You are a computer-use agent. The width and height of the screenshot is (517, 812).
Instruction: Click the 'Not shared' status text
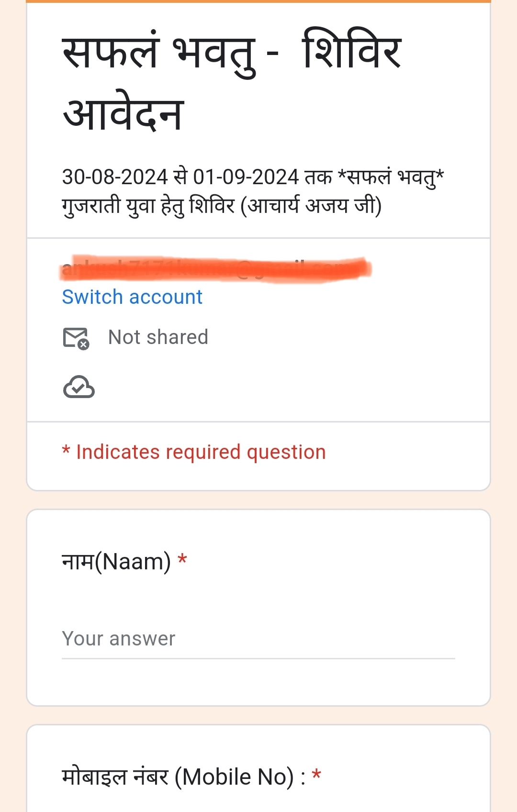coord(158,337)
